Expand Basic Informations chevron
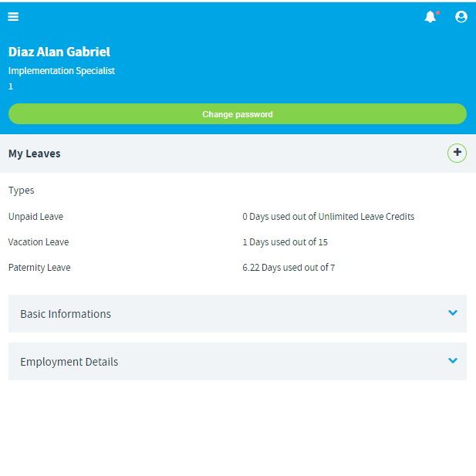The width and height of the screenshot is (476, 476). 453,312
